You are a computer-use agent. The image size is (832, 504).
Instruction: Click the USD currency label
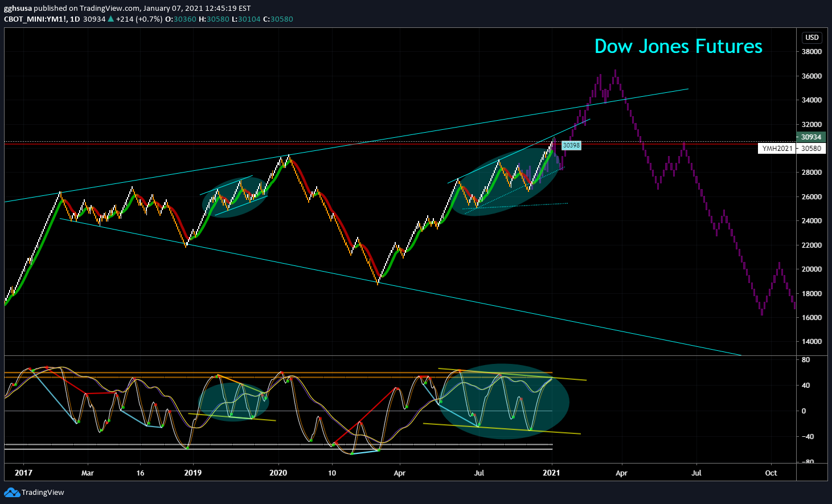pyautogui.click(x=812, y=38)
